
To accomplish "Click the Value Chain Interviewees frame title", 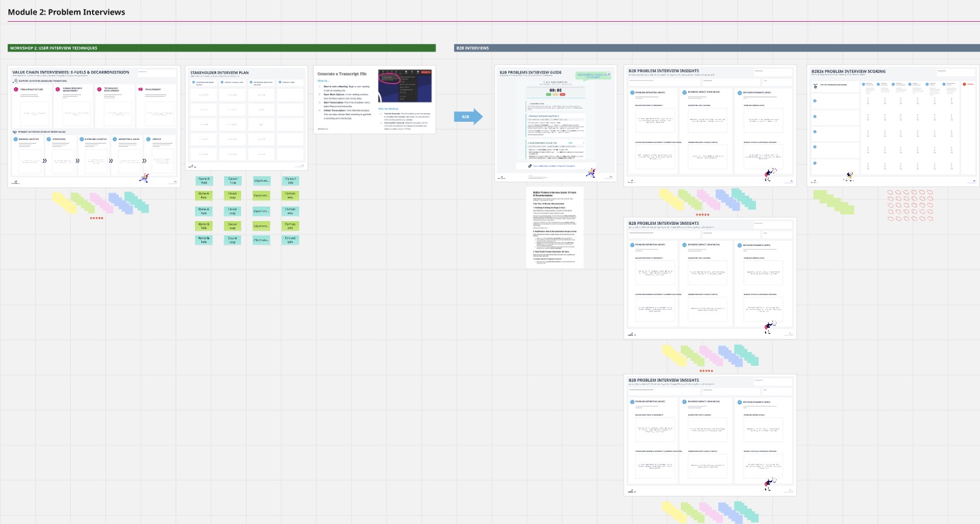I will tap(71, 72).
